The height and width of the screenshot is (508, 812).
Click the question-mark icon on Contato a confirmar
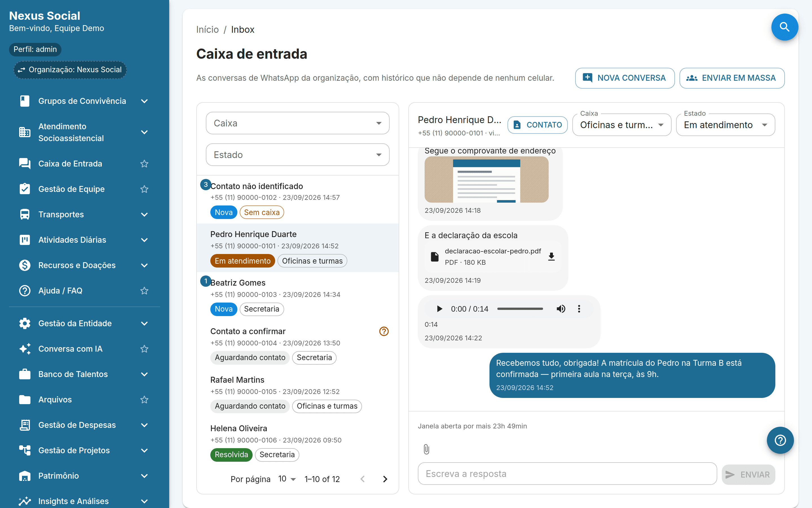pyautogui.click(x=383, y=331)
